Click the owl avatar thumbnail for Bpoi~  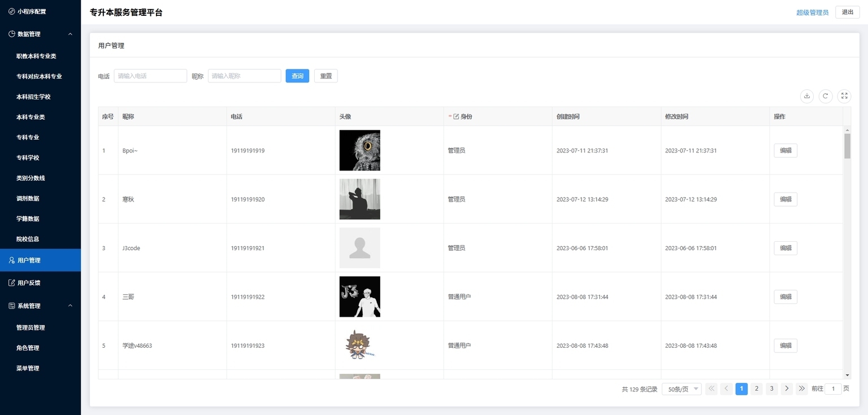click(360, 150)
